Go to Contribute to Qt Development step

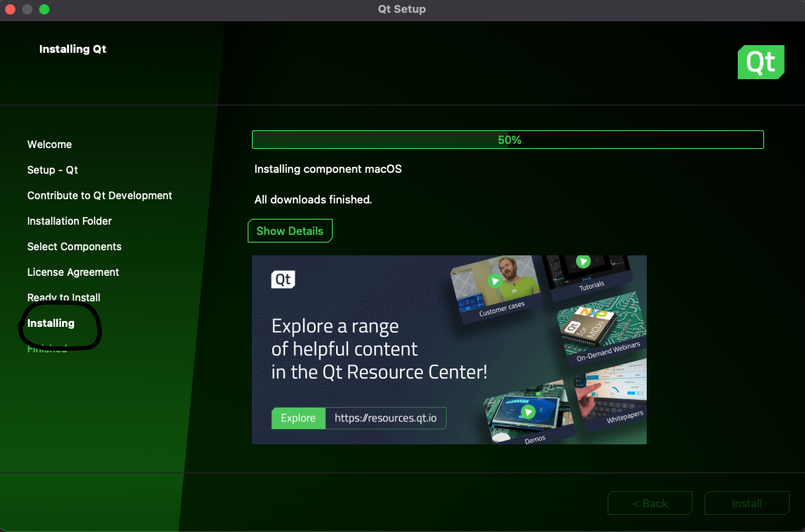(100, 196)
